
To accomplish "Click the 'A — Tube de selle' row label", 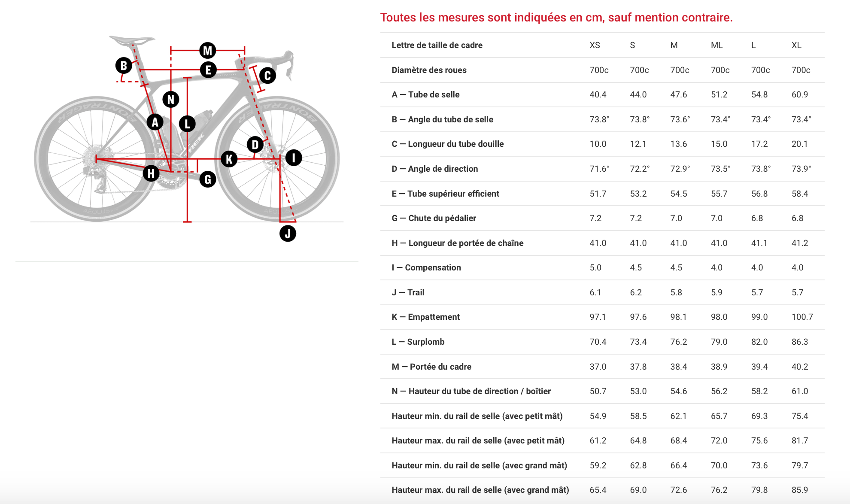I will 425,94.
